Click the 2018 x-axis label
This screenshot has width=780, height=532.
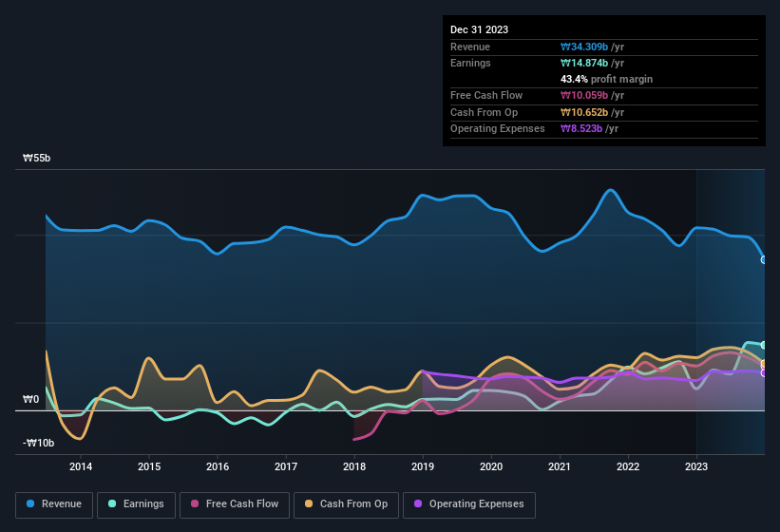354,466
